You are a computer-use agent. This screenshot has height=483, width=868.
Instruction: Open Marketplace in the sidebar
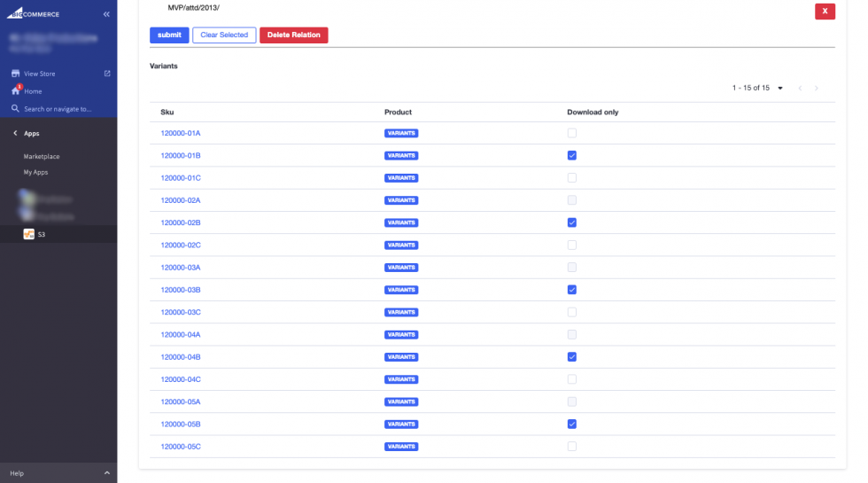(x=42, y=156)
